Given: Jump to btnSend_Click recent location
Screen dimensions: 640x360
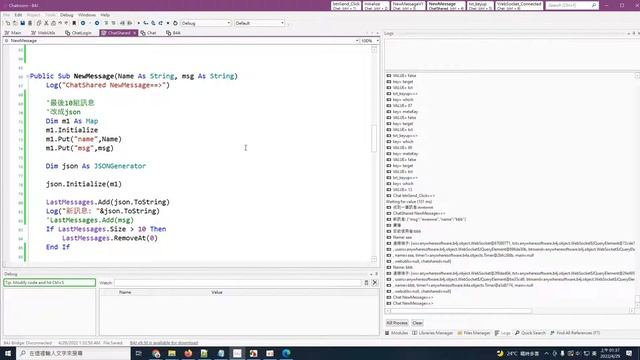Looking at the screenshot, I should coord(346,5).
